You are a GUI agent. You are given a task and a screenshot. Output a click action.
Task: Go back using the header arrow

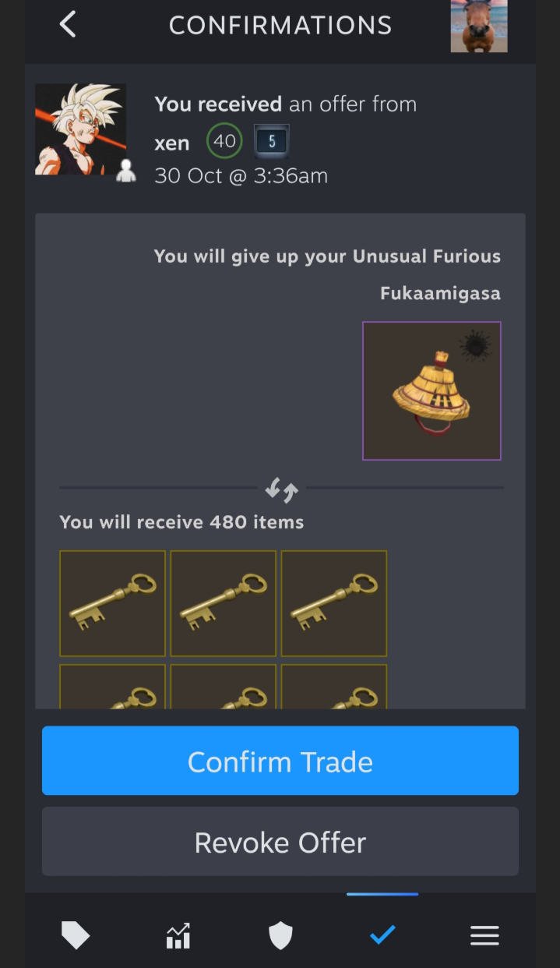[68, 24]
